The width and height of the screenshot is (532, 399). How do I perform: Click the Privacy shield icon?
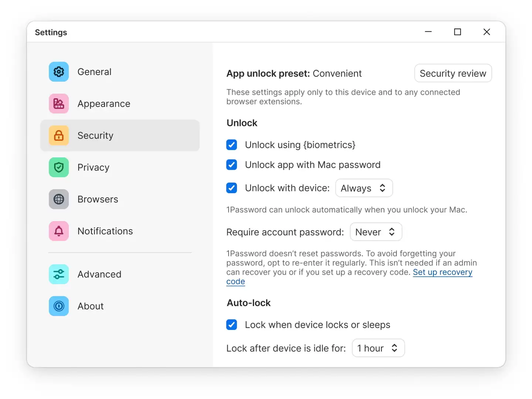58,167
